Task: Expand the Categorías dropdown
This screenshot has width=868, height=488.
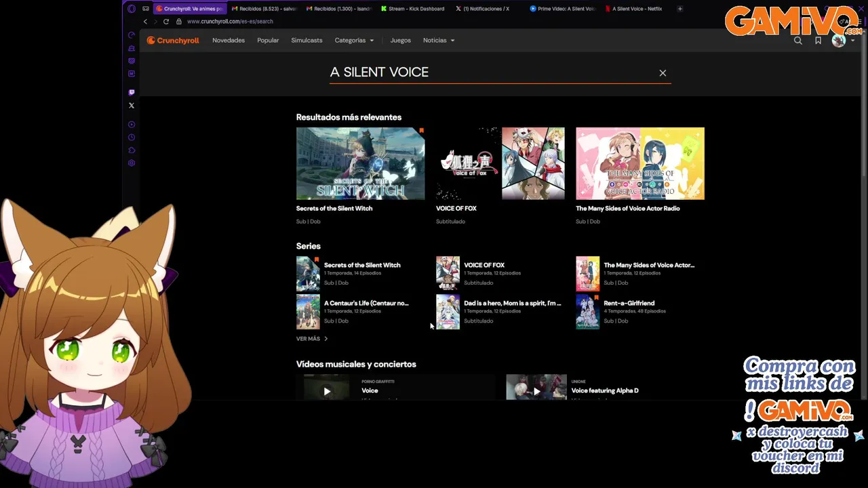Action: [354, 41]
